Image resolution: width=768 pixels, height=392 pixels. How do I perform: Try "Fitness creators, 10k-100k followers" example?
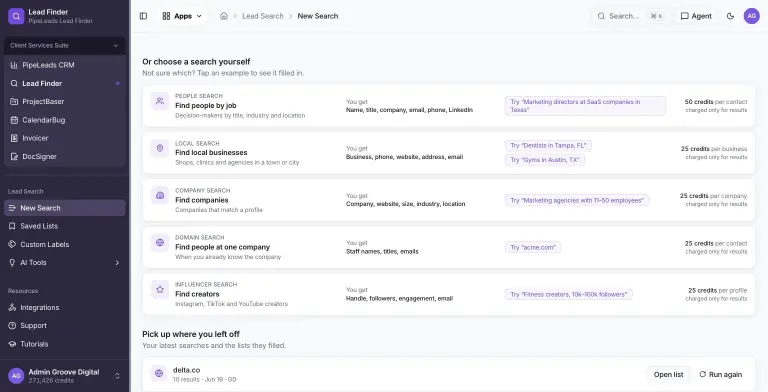569,294
